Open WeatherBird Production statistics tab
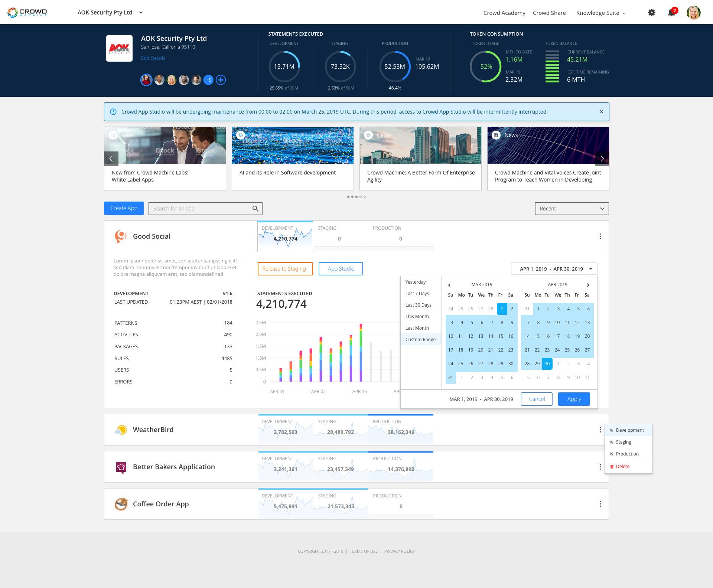713x588 pixels. click(401, 429)
